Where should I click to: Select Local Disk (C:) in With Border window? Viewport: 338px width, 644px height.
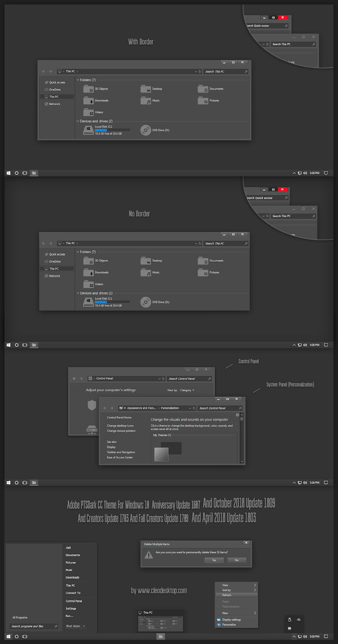click(107, 130)
